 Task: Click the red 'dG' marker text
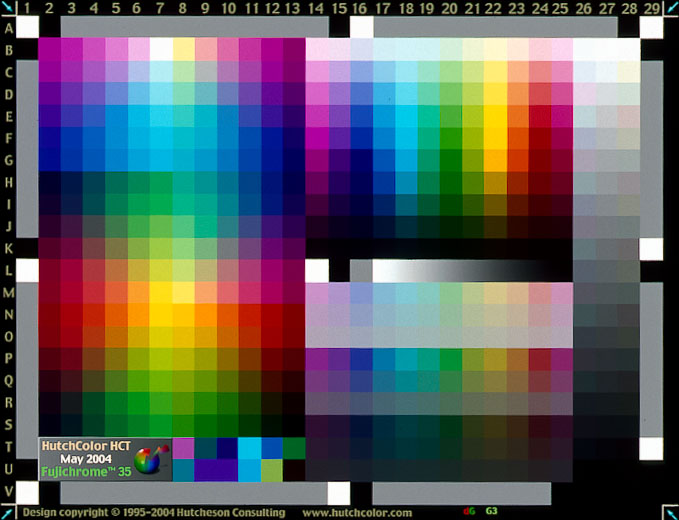point(469,511)
